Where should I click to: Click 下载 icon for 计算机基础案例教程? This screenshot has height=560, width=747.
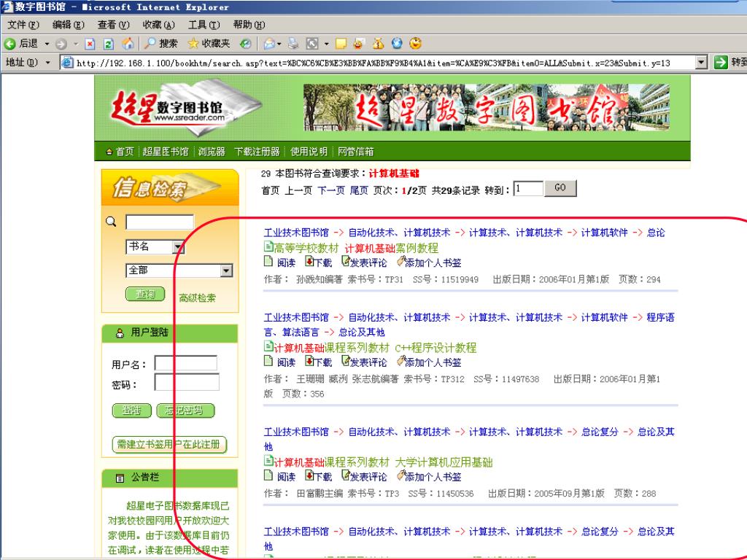tap(309, 262)
